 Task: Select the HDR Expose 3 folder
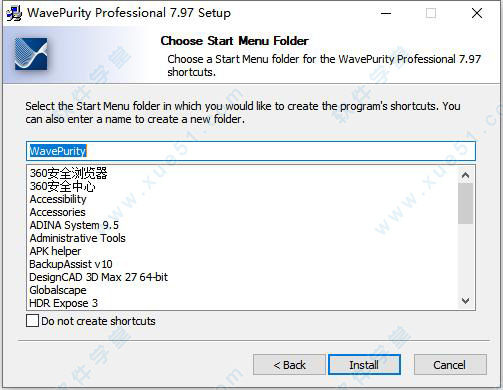coord(63,303)
